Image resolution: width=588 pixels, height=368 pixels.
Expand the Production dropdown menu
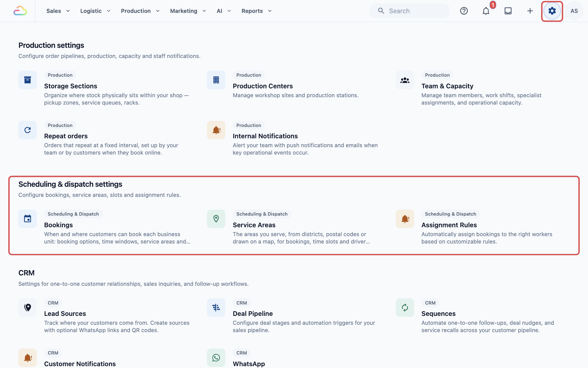[x=140, y=11]
